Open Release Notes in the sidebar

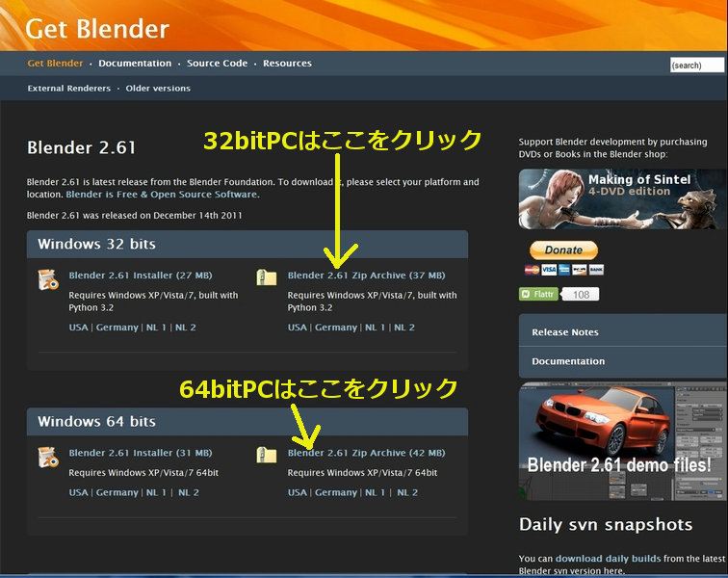click(x=565, y=332)
